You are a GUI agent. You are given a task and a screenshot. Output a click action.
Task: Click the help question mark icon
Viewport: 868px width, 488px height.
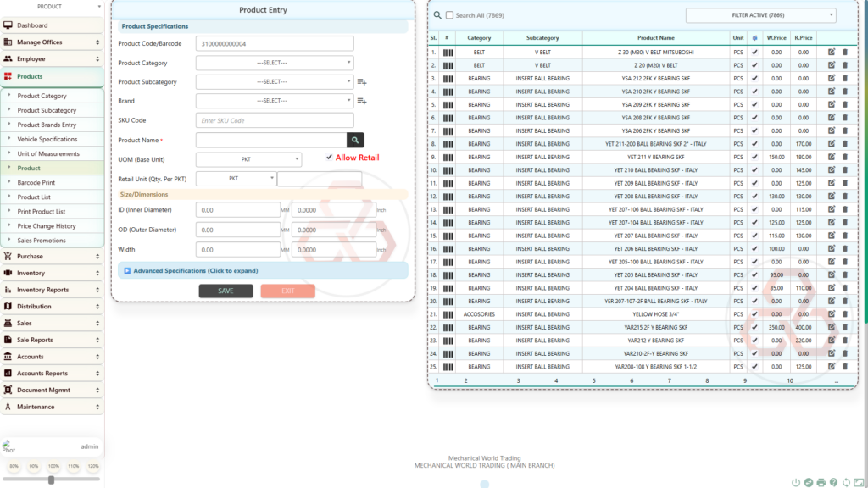(x=832, y=482)
